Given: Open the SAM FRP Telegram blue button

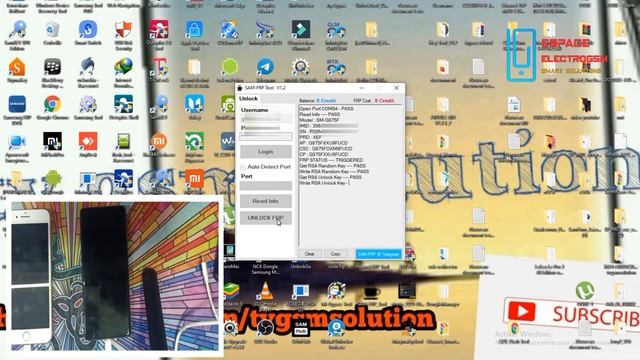Looking at the screenshot, I should point(378,254).
